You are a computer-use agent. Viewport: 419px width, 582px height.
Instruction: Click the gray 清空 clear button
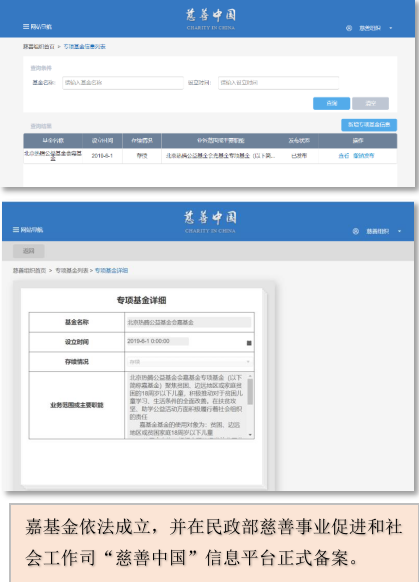click(x=370, y=103)
